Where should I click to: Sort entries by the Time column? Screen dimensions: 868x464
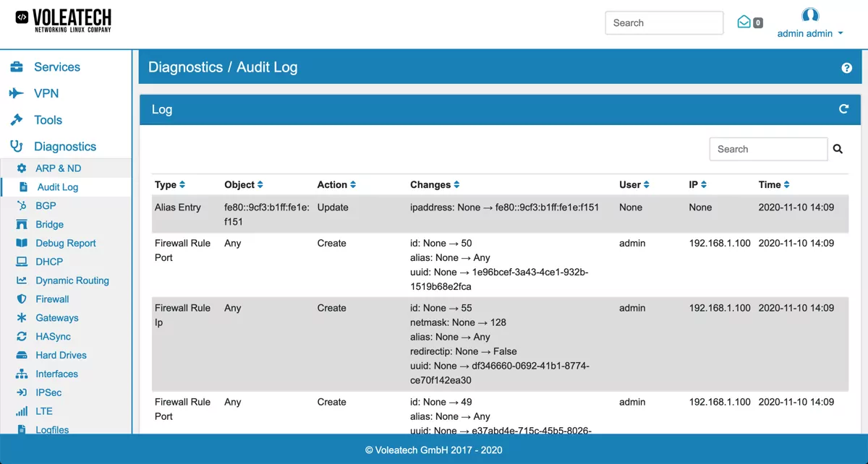(x=774, y=184)
